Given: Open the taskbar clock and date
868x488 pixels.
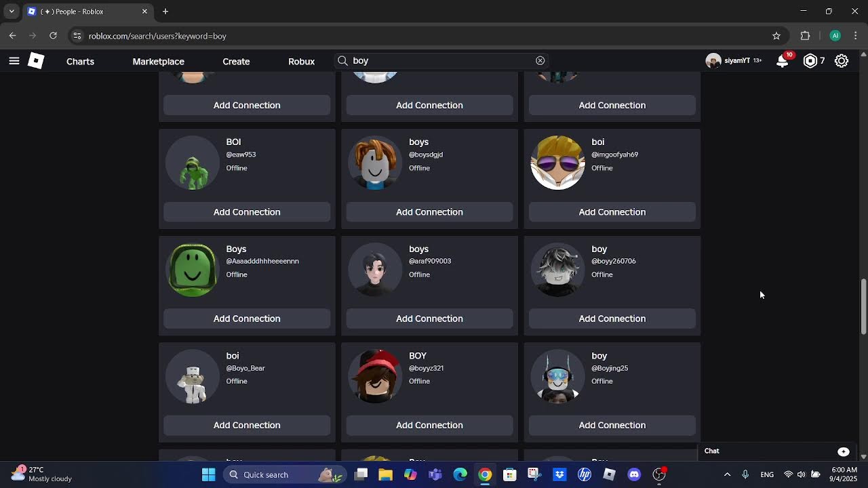Looking at the screenshot, I should click(844, 474).
